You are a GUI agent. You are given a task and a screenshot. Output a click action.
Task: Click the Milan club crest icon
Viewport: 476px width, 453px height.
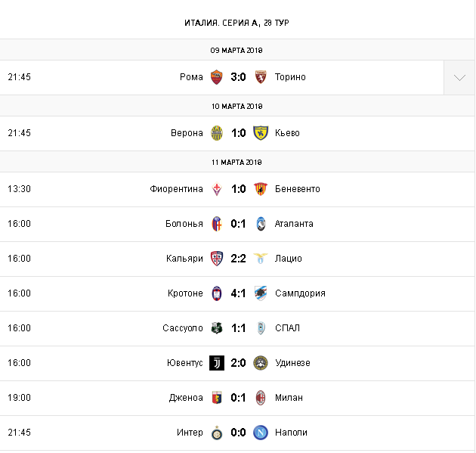click(261, 398)
